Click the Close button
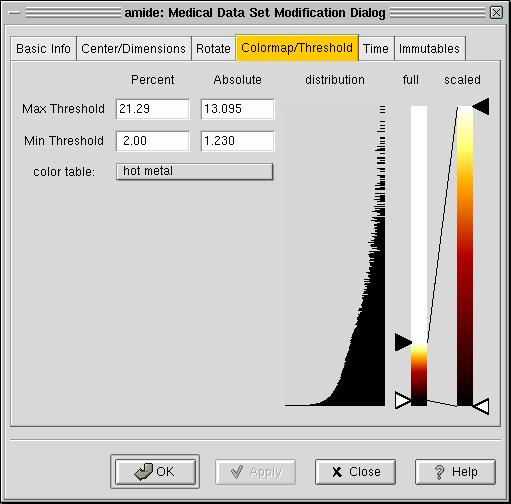The image size is (511, 504). click(x=355, y=472)
